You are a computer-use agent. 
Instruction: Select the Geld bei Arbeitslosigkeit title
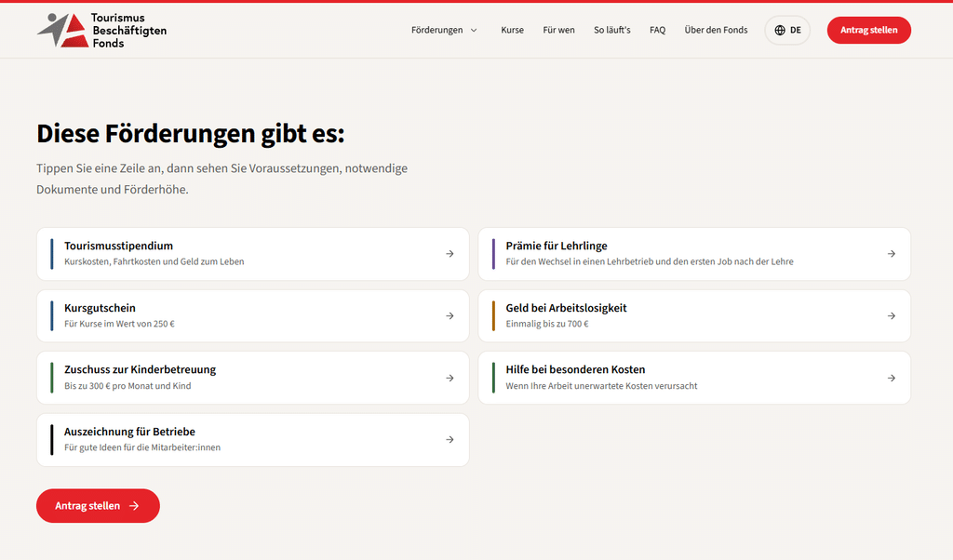tap(567, 308)
